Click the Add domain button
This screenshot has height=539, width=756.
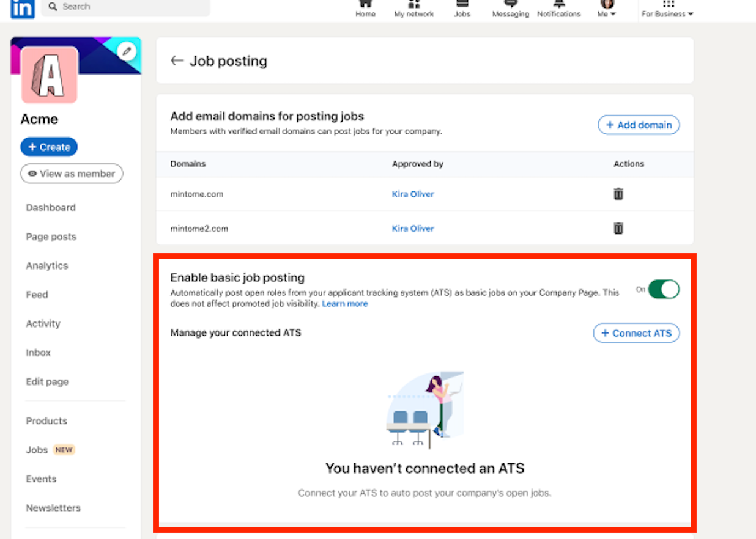coord(638,125)
